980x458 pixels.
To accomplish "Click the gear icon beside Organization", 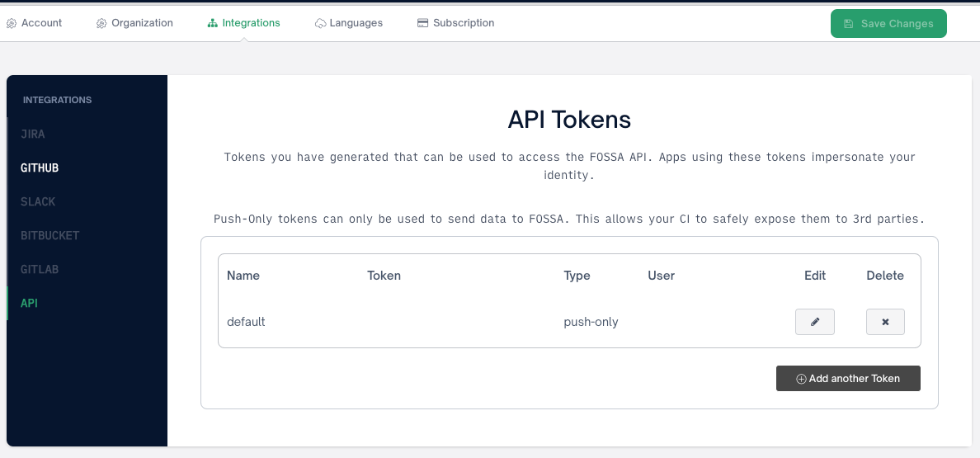I will point(101,24).
